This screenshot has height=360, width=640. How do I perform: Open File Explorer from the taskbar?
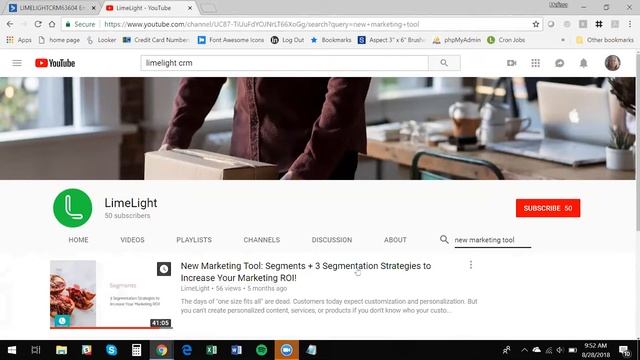coord(62,350)
